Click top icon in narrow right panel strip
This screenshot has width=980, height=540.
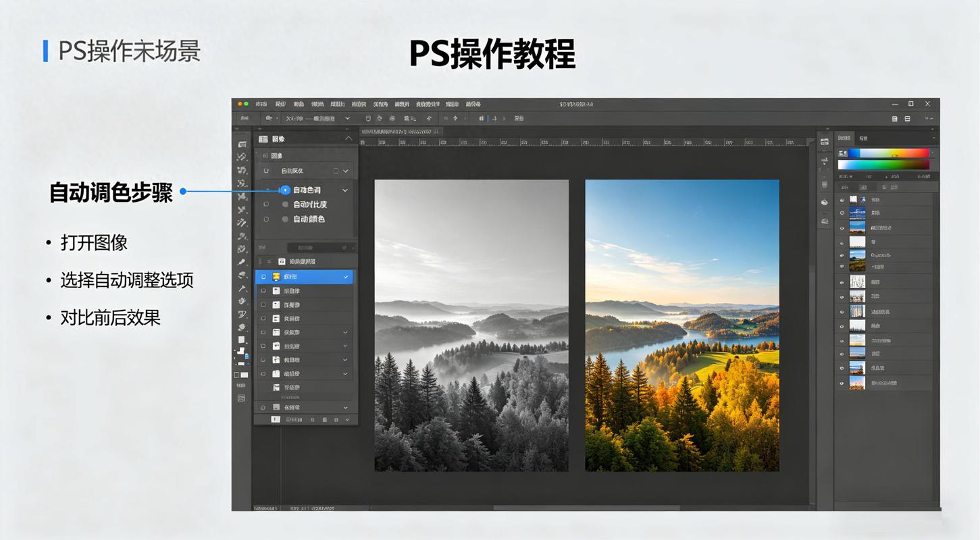(824, 142)
